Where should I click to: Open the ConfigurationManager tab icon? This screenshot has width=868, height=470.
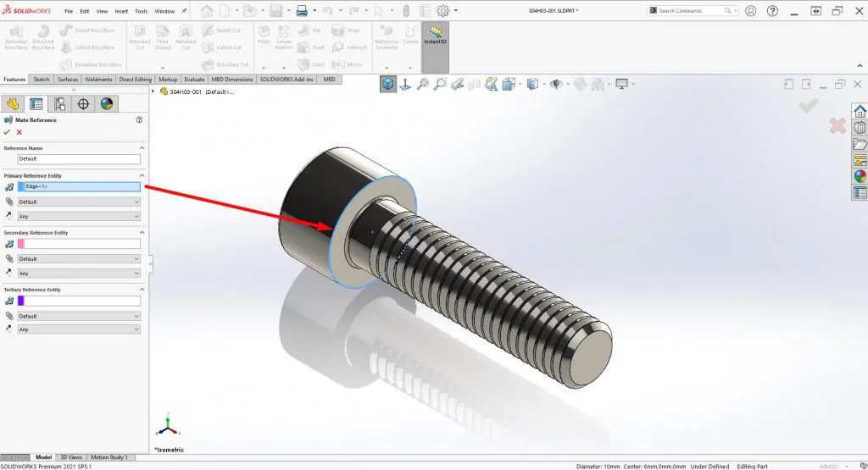click(x=60, y=104)
